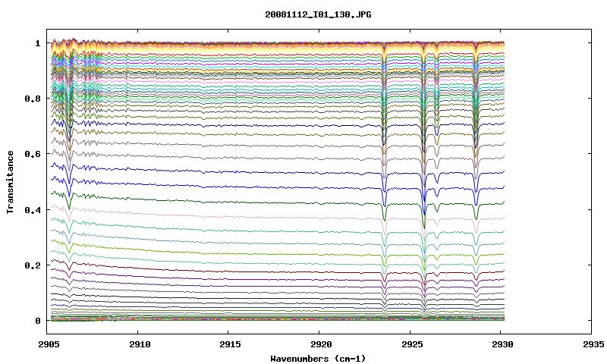The image size is (607, 364).
Task: Click the y-axis tick label 0.8
Action: point(33,99)
